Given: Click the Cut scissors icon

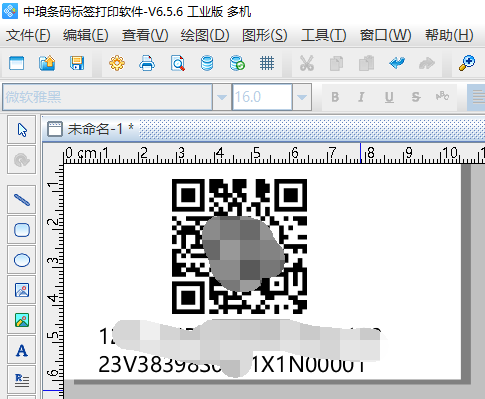Looking at the screenshot, I should point(307,63).
